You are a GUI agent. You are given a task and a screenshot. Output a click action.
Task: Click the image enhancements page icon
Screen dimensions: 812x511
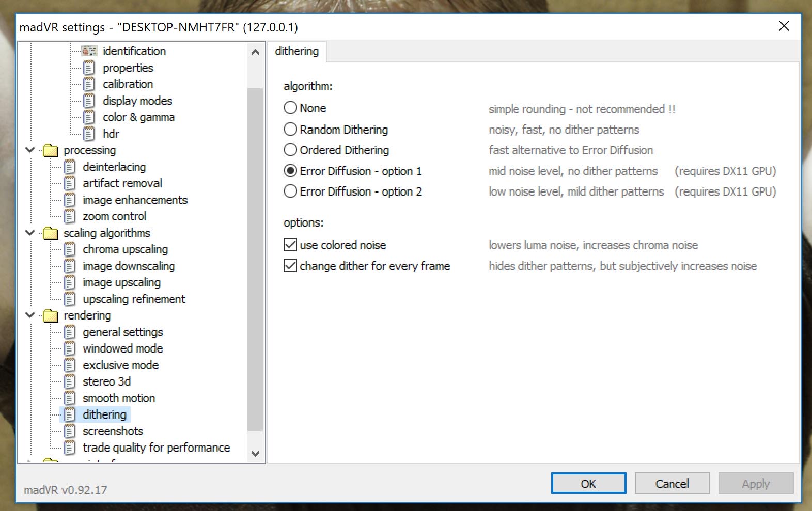click(x=70, y=200)
